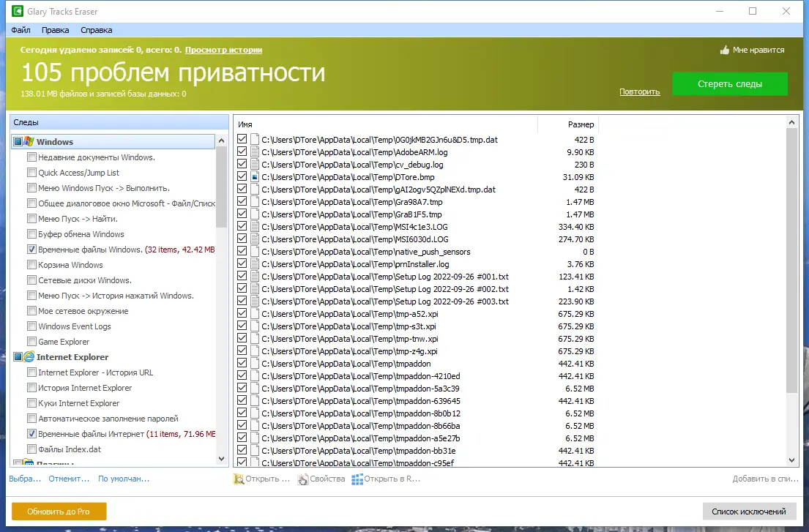This screenshot has width=809, height=532.
Task: Click the file icon of GraB1F5.tmp
Action: pyautogui.click(x=254, y=214)
